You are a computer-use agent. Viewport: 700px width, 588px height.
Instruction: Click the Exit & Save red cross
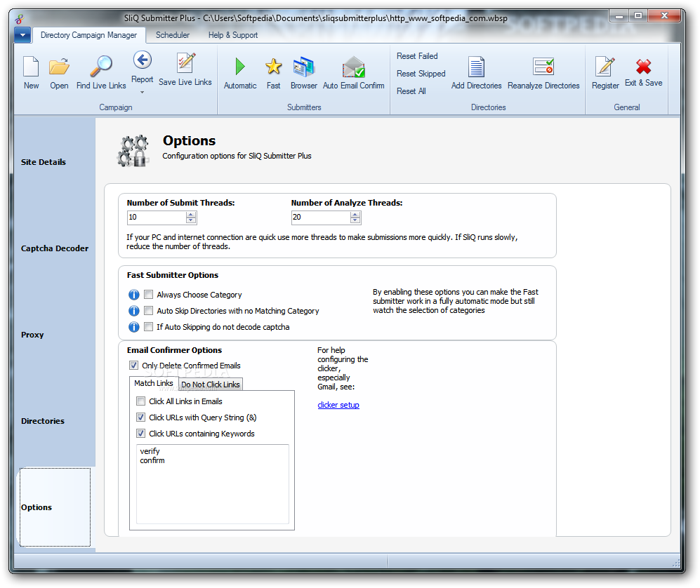pyautogui.click(x=643, y=67)
